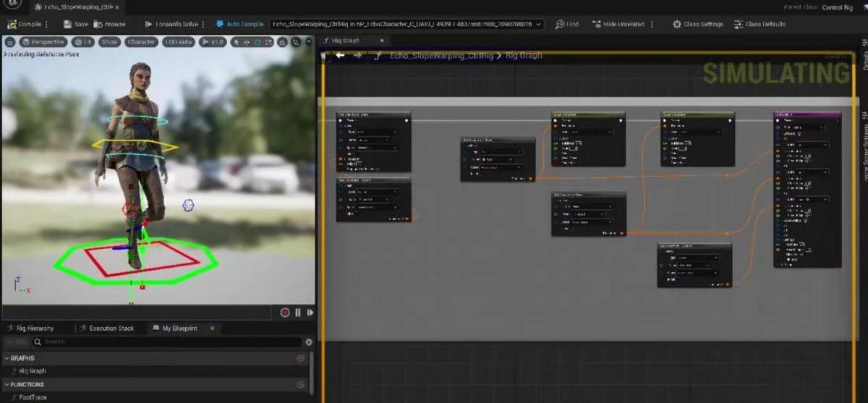Switch to the Execution Stack tab
The width and height of the screenshot is (868, 403).
point(107,328)
